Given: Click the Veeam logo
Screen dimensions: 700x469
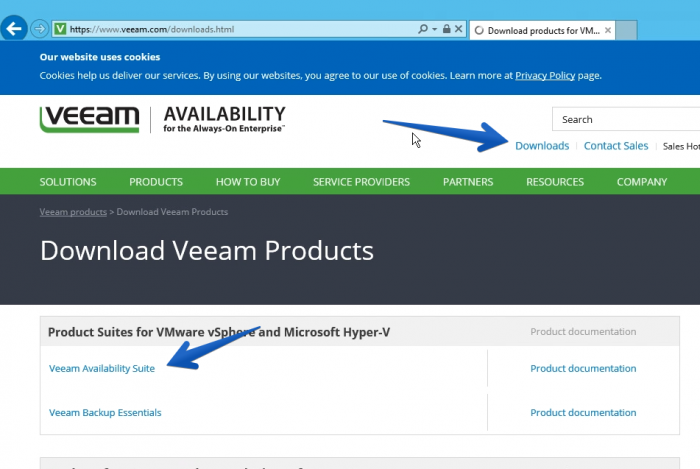Looking at the screenshot, I should 90,119.
